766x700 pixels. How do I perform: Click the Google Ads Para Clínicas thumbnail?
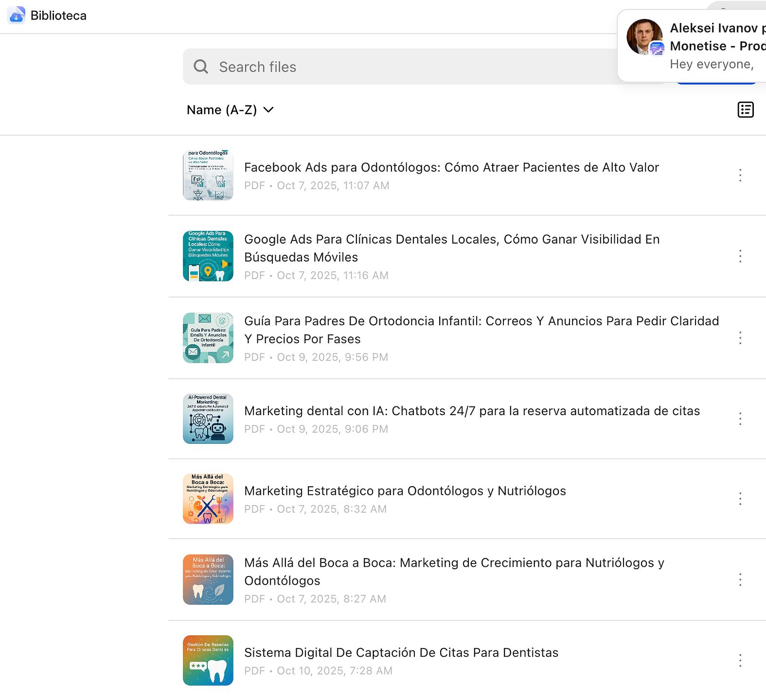[x=208, y=256]
